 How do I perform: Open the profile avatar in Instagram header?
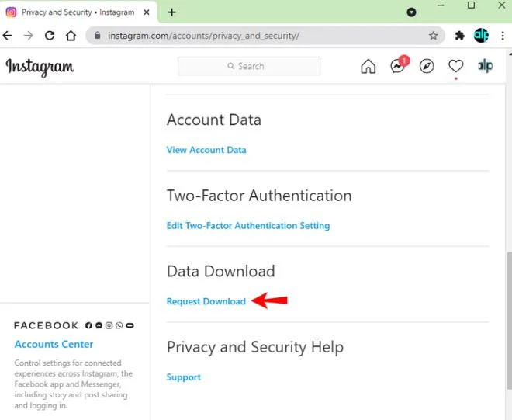485,66
